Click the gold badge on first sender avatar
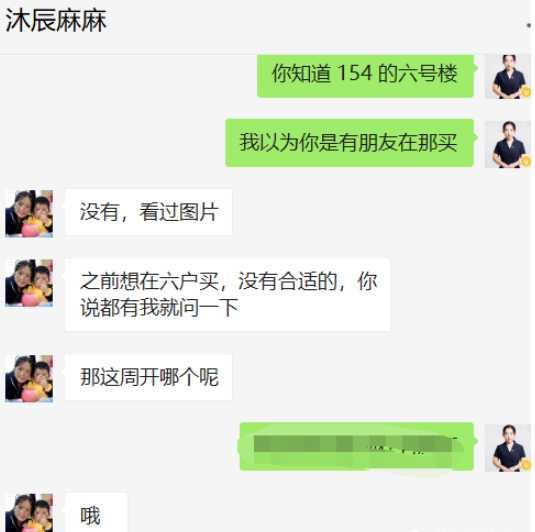 (x=526, y=92)
